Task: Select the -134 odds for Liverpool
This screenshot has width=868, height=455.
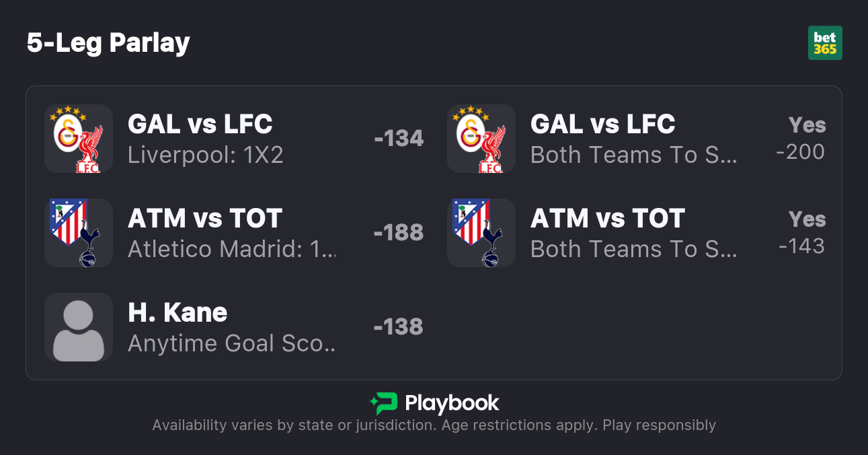Action: click(399, 139)
